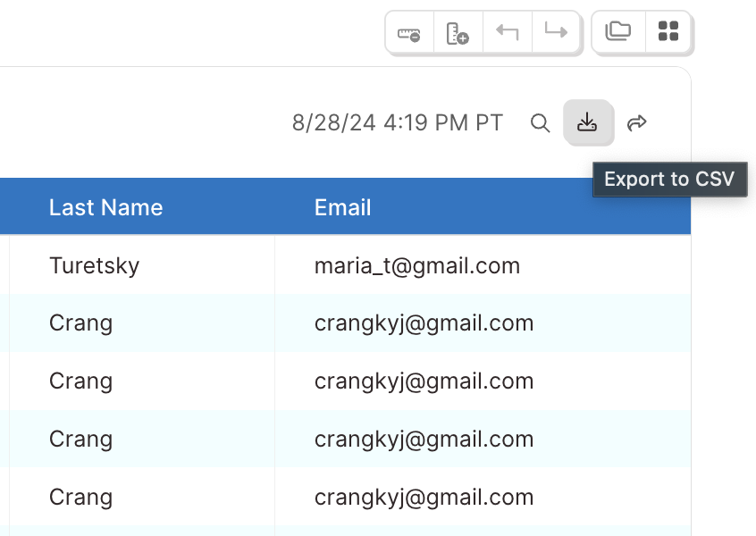Click the share arrow icon

click(x=636, y=123)
